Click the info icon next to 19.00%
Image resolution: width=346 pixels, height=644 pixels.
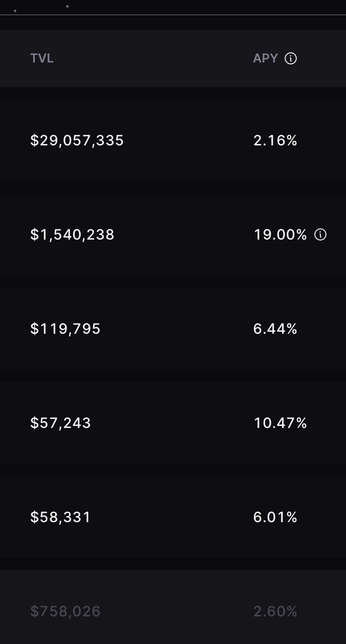[320, 234]
